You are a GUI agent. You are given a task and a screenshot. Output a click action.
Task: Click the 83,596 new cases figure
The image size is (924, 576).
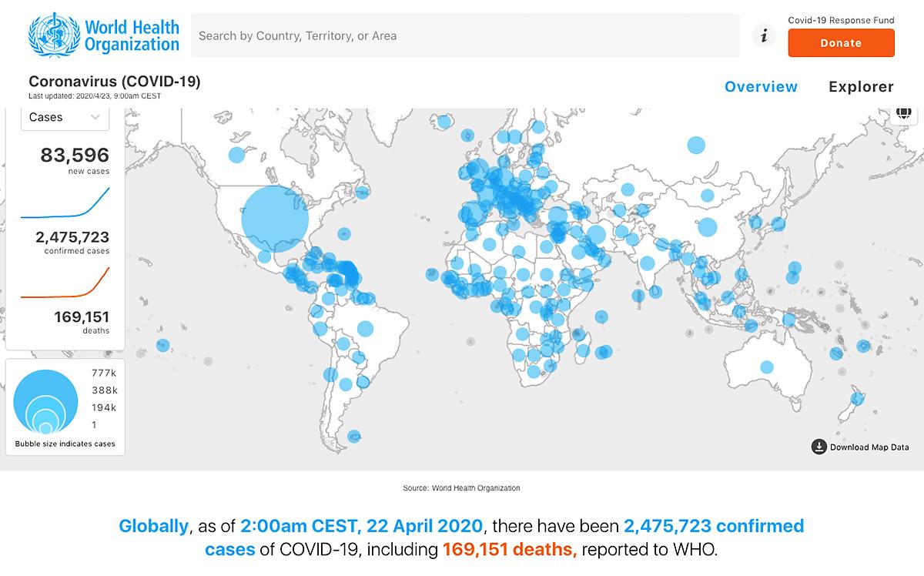pyautogui.click(x=75, y=156)
